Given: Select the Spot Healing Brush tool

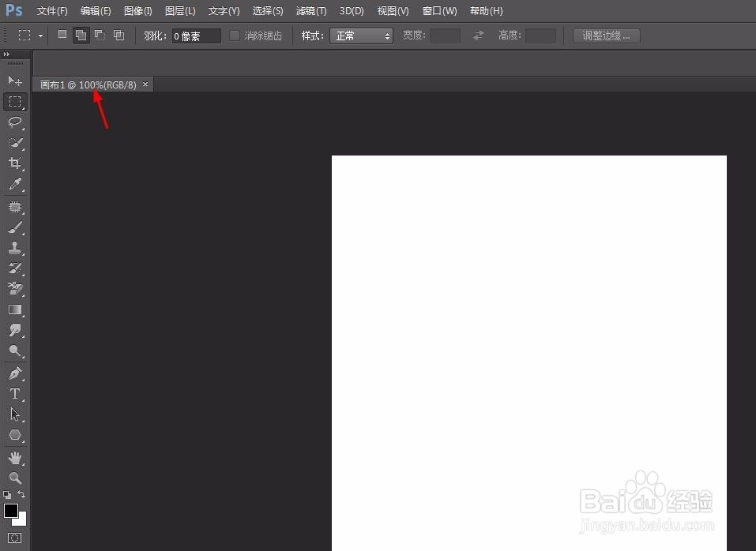Looking at the screenshot, I should click(x=15, y=207).
